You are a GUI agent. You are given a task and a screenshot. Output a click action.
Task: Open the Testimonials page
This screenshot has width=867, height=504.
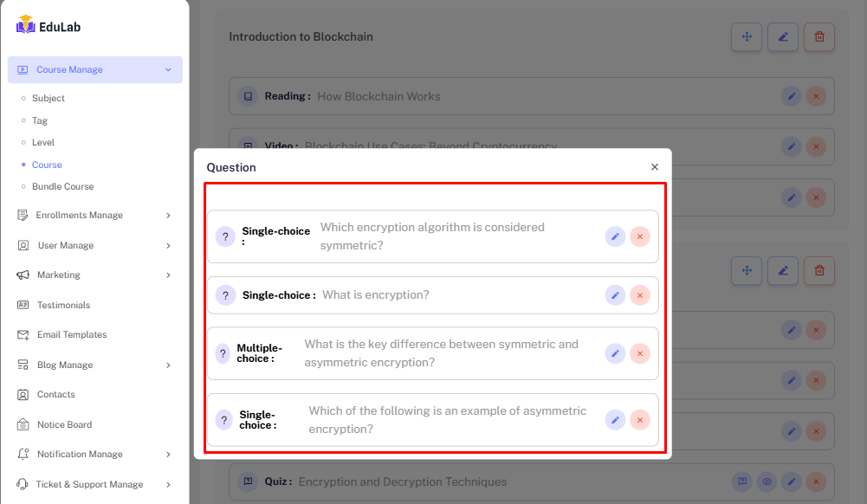point(63,306)
